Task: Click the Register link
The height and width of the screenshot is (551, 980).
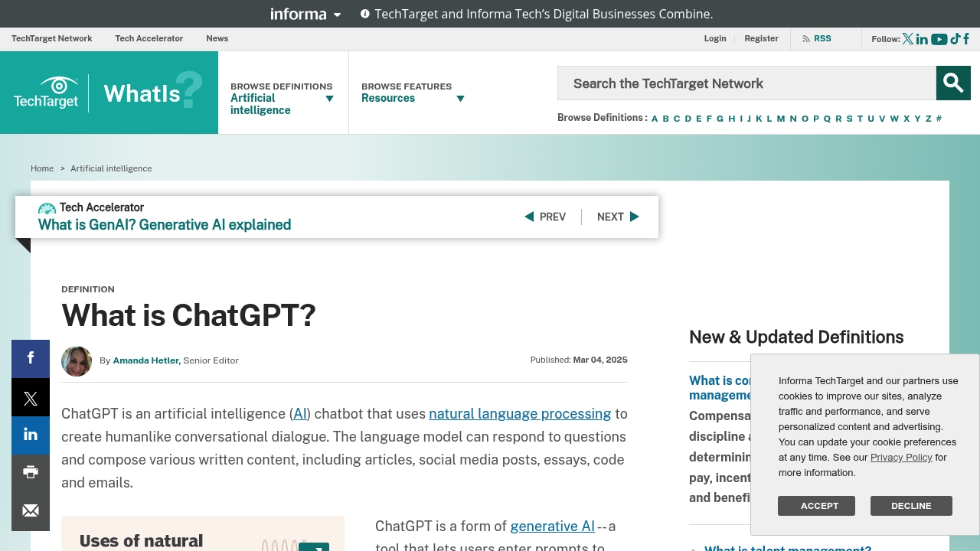Action: pos(761,38)
